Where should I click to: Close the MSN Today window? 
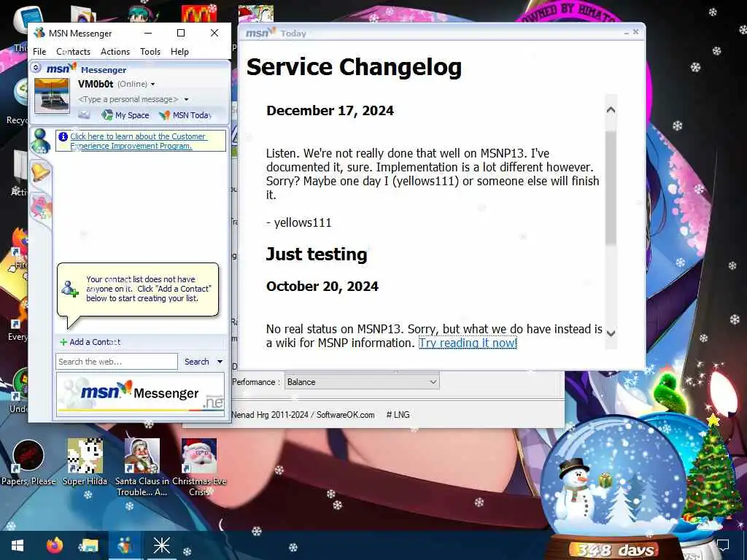pyautogui.click(x=635, y=32)
